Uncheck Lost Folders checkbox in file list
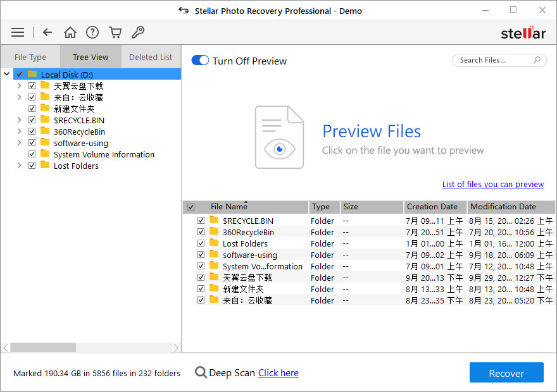The image size is (557, 392). (201, 243)
